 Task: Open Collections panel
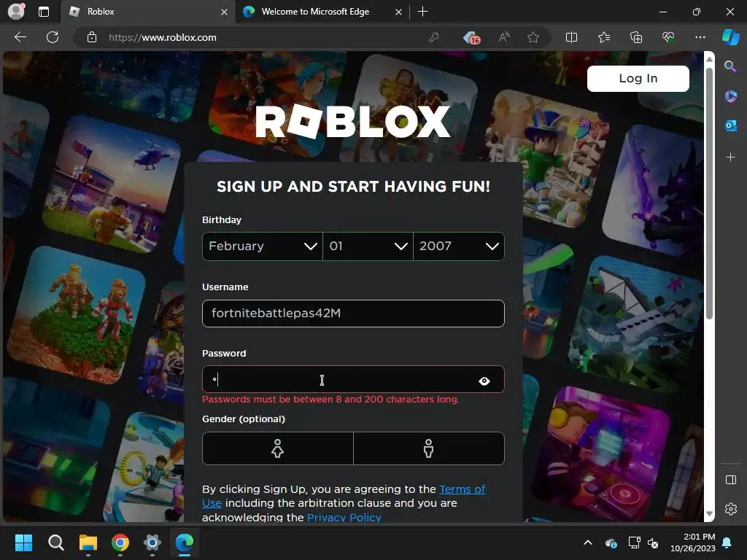click(636, 37)
